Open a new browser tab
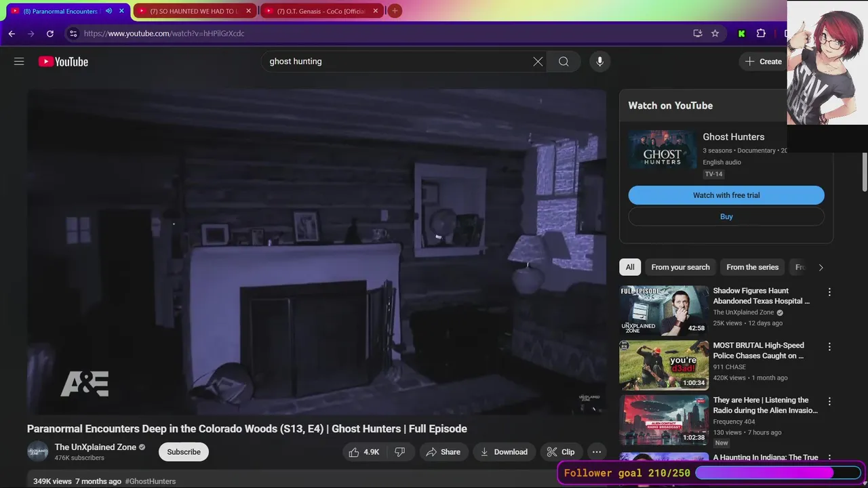868x488 pixels. (x=395, y=11)
